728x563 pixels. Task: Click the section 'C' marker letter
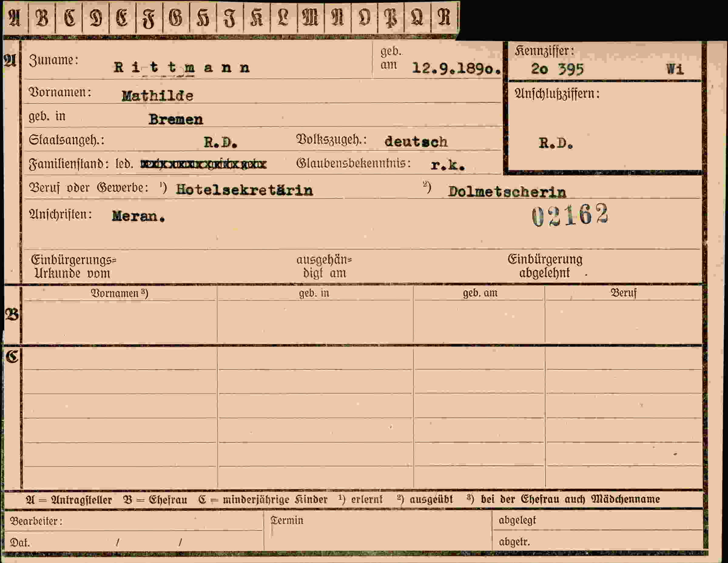click(x=12, y=357)
